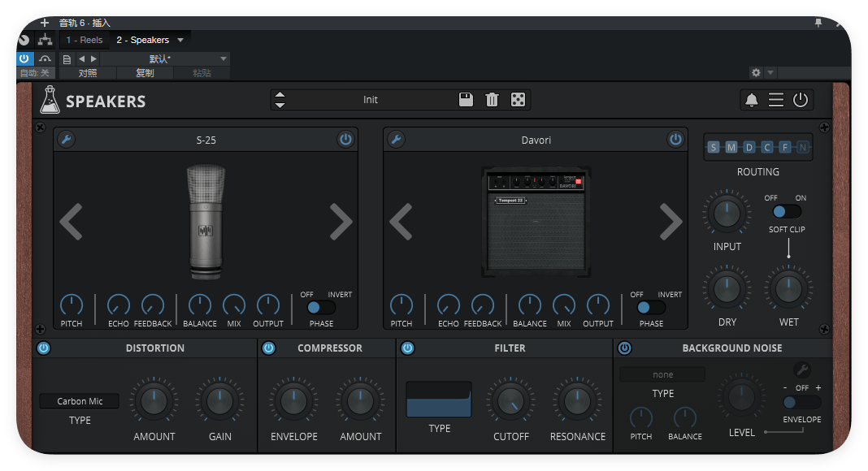Viewport: 868px width, 471px height.
Task: Open the S-25 module wrench settings
Action: 67,140
